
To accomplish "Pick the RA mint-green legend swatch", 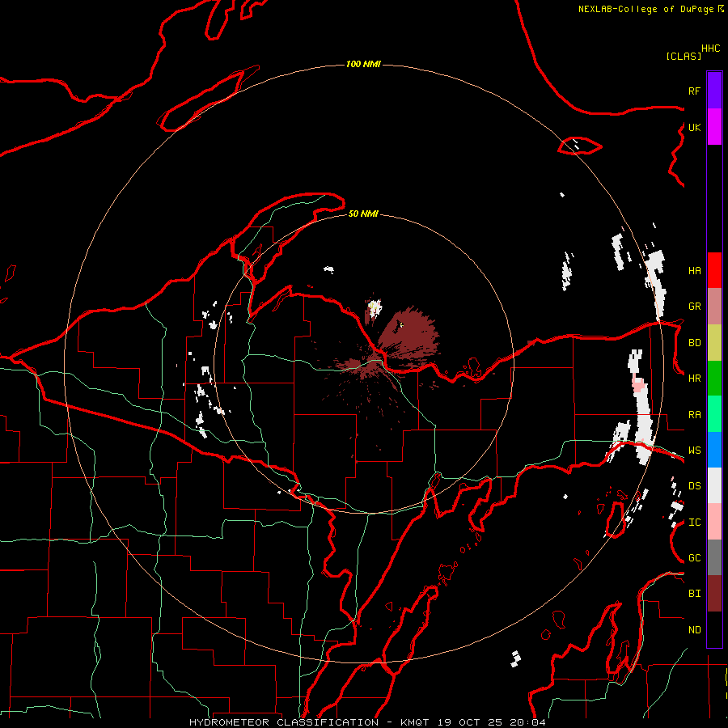I will 714,414.
